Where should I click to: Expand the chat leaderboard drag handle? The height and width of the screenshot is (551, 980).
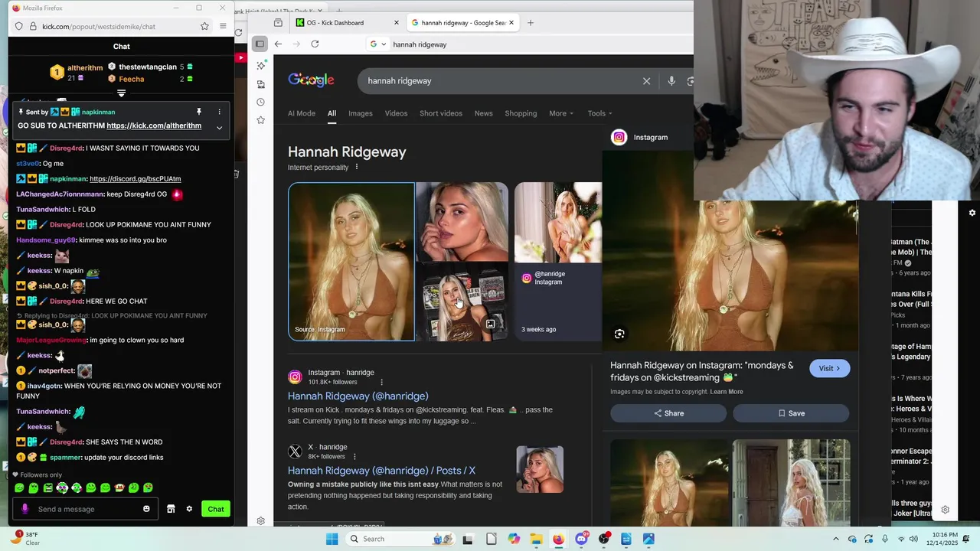pos(121,93)
